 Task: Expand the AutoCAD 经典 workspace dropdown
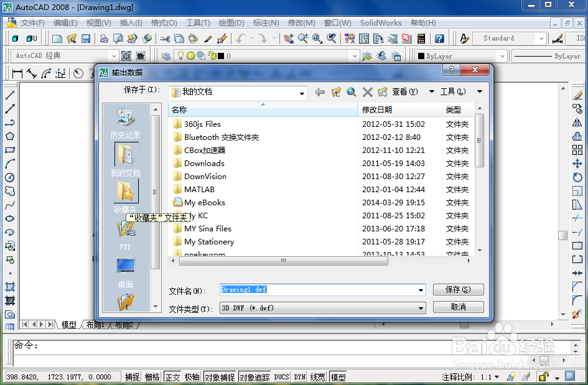pyautogui.click(x=114, y=56)
